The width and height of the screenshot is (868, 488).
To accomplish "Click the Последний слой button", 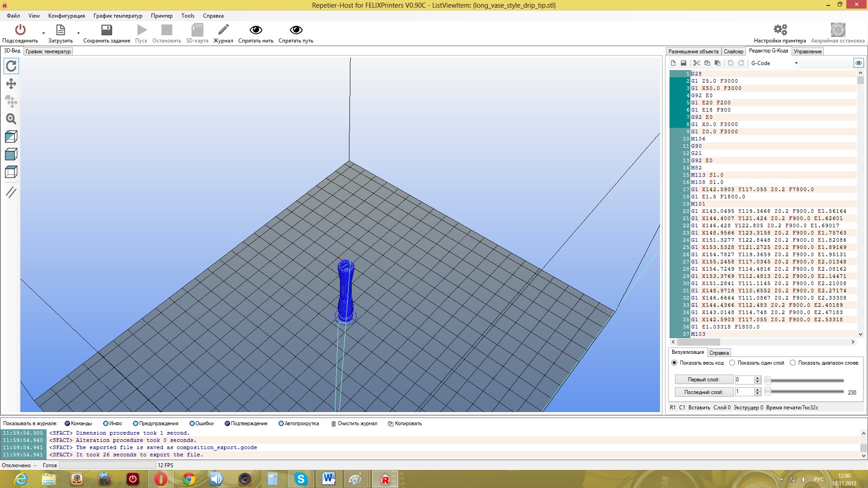I will click(704, 392).
